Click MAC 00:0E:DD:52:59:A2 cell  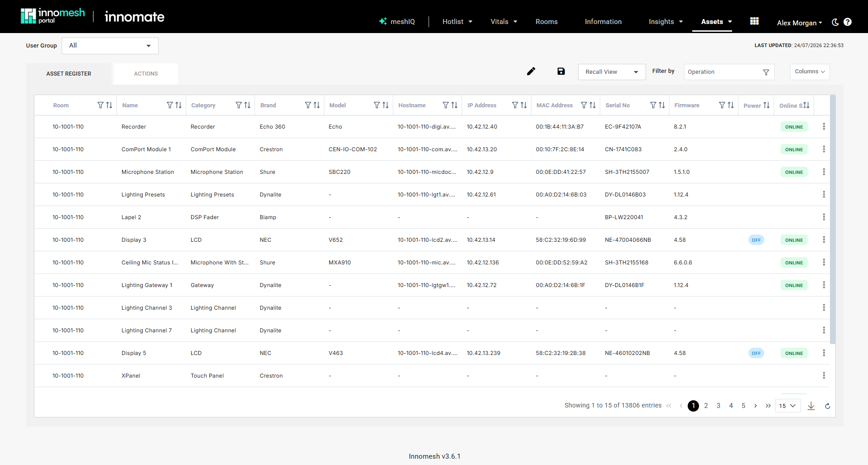coord(561,263)
